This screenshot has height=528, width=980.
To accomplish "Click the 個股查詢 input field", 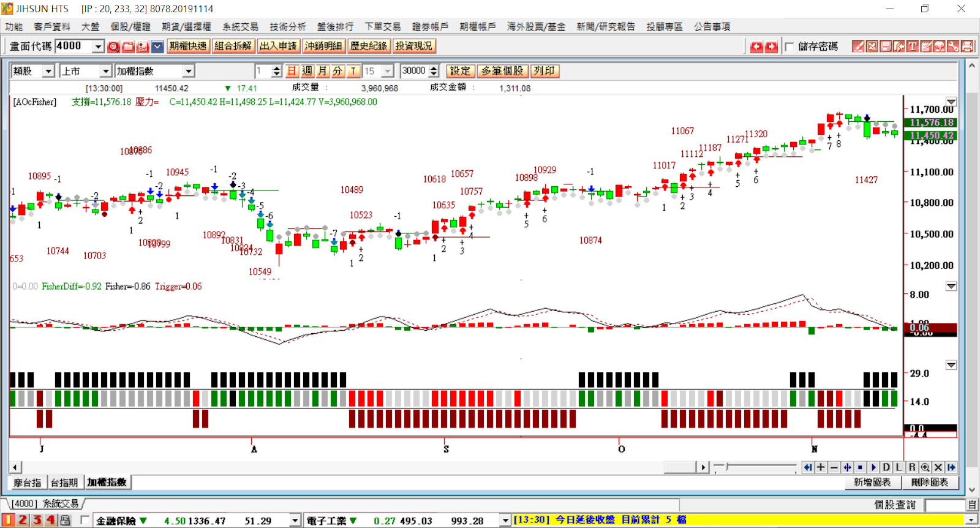I will pyautogui.click(x=946, y=505).
